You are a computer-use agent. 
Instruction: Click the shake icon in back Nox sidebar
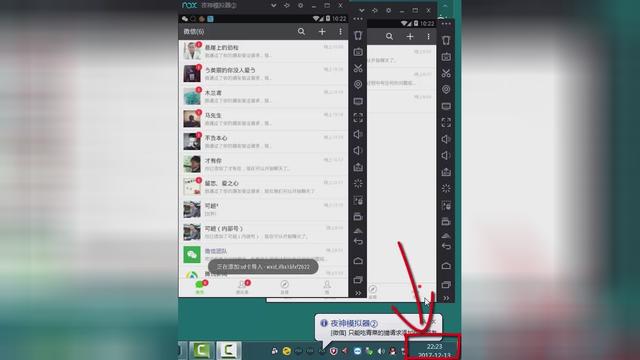click(x=446, y=40)
